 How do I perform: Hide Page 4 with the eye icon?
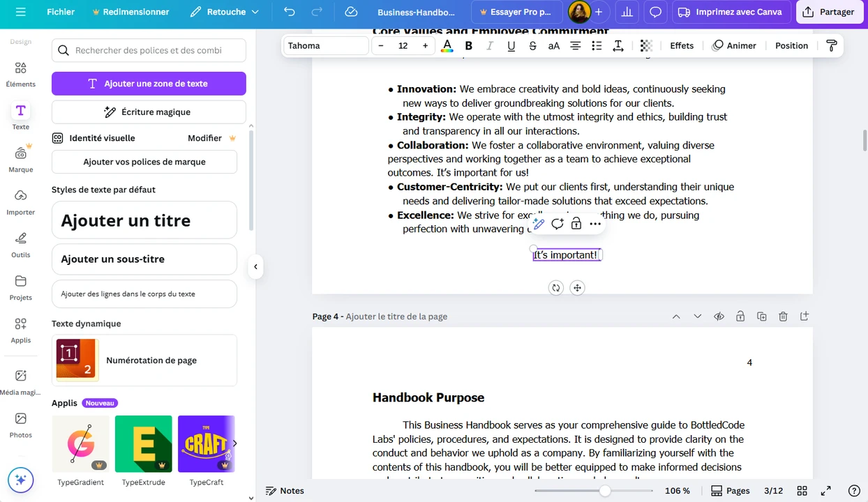(x=719, y=317)
